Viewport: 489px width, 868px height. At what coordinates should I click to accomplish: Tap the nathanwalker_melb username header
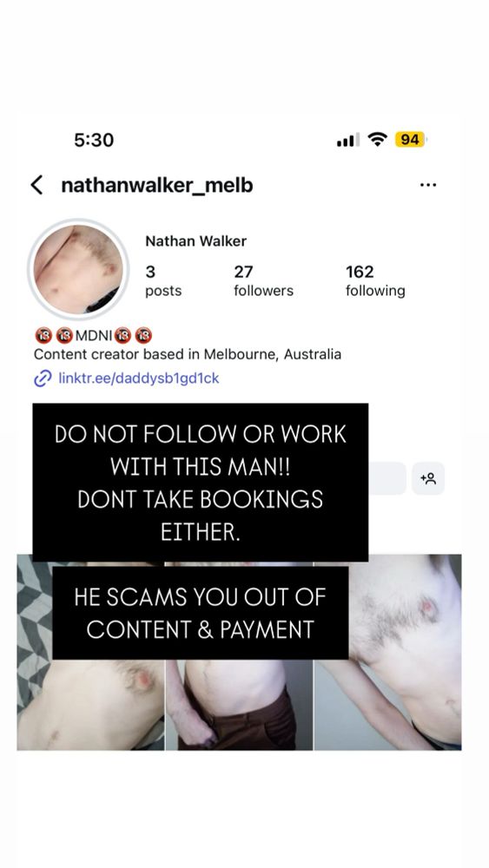tap(156, 186)
